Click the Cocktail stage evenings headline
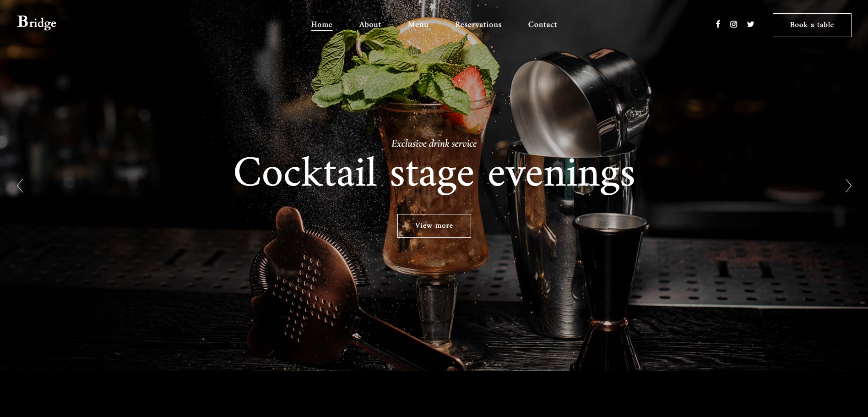The height and width of the screenshot is (417, 868). pos(434,173)
